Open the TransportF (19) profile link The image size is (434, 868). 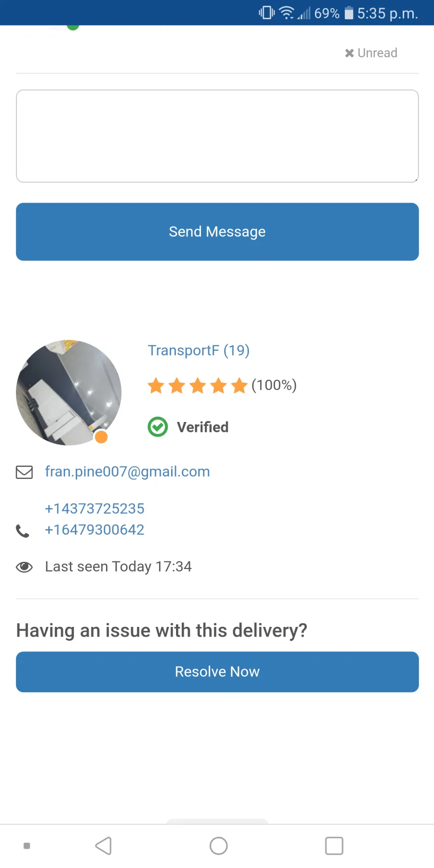pyautogui.click(x=199, y=351)
